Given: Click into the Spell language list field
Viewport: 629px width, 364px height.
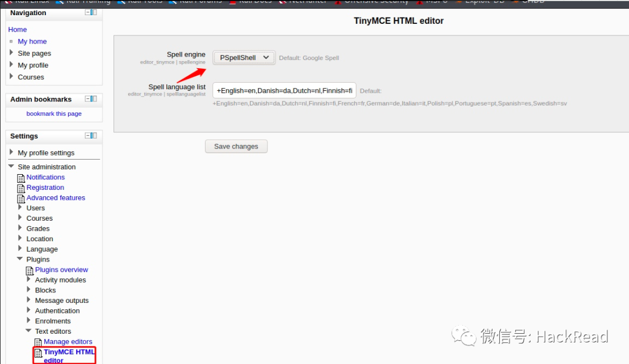Looking at the screenshot, I should [284, 90].
